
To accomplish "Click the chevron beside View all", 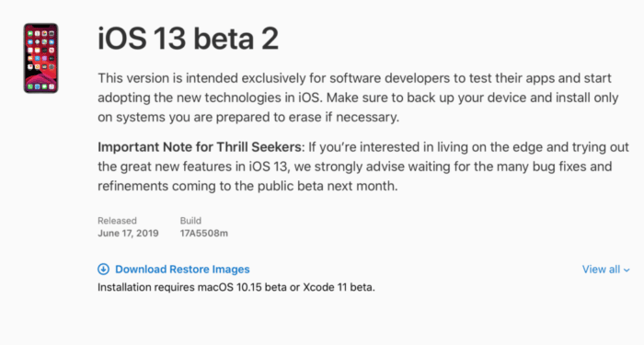I will 627,270.
